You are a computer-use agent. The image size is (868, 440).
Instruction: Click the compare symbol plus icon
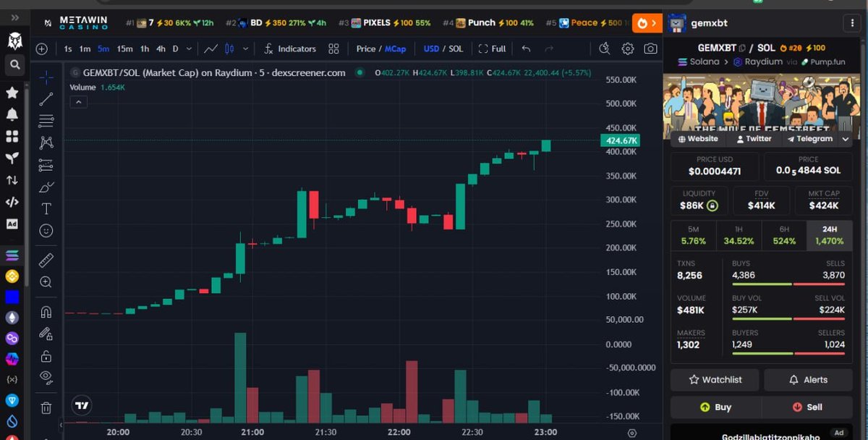tap(42, 49)
